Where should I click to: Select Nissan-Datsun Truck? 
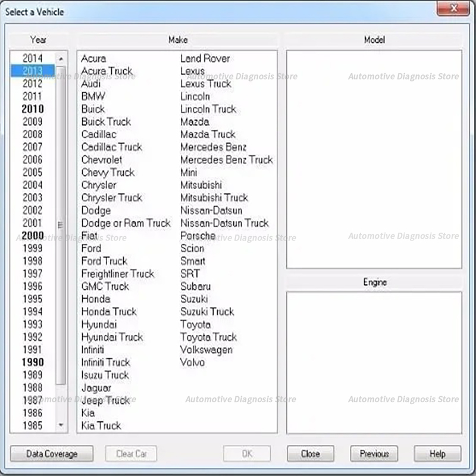[x=224, y=223]
